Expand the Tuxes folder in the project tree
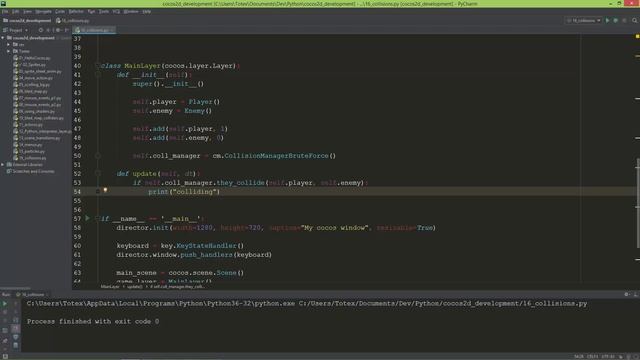Viewport: 640px width, 360px height. tap(9, 51)
